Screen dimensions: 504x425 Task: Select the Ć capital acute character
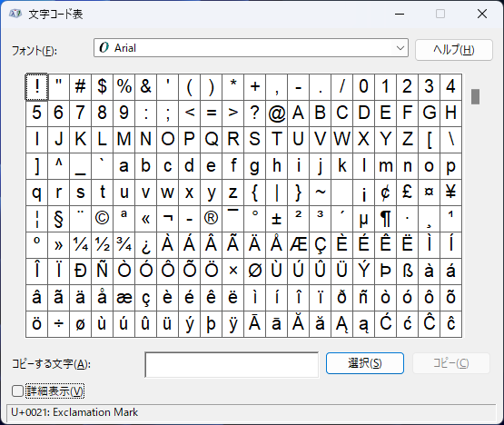(x=386, y=324)
